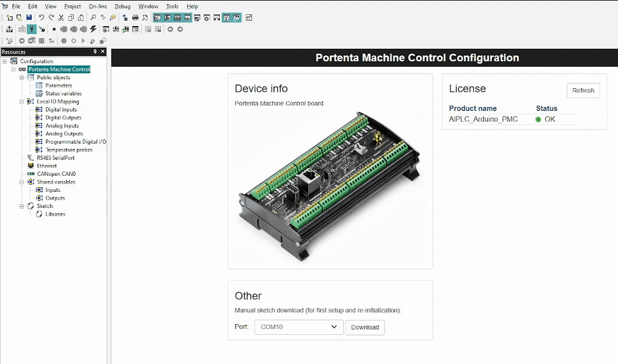Pin the Resources panel using the pin icon

click(x=94, y=51)
